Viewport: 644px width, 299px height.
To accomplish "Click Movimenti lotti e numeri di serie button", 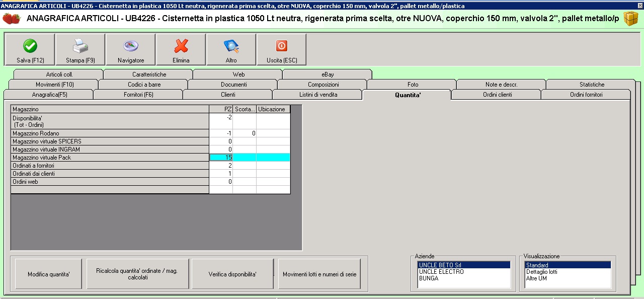I will (319, 274).
